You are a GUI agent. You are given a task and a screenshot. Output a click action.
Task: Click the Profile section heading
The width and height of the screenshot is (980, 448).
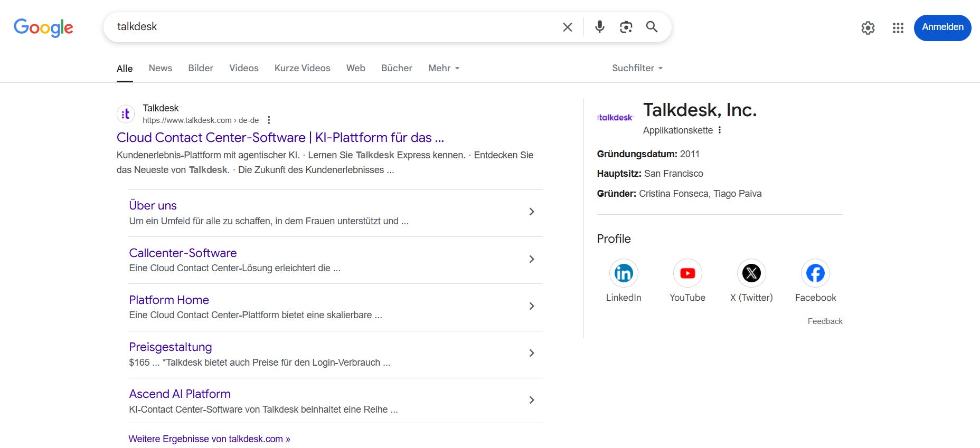tap(614, 239)
